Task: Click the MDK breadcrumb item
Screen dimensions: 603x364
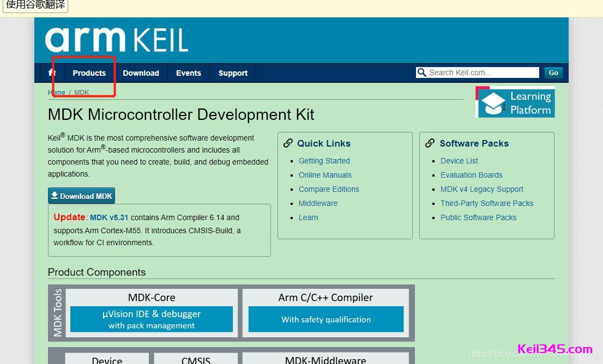Action: [x=82, y=92]
